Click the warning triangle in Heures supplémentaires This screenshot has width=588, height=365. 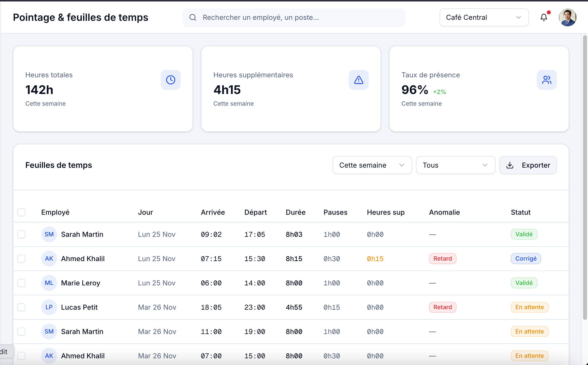tap(359, 80)
